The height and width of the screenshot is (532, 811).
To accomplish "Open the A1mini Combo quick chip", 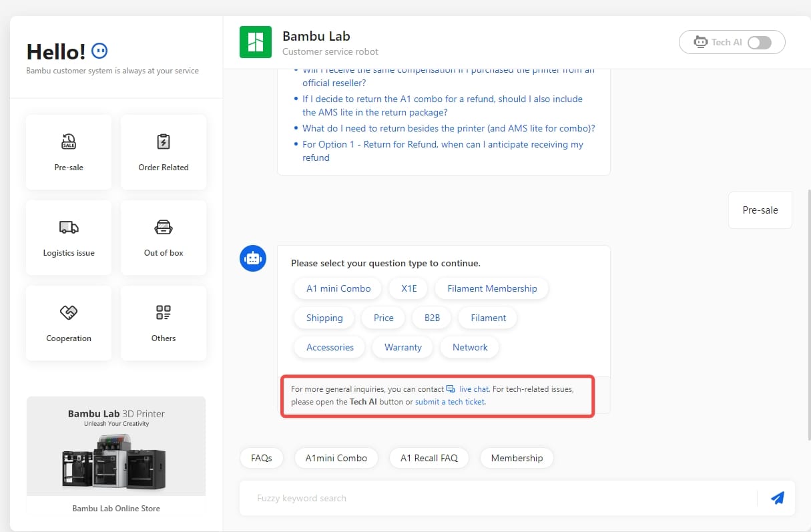I will 336,458.
